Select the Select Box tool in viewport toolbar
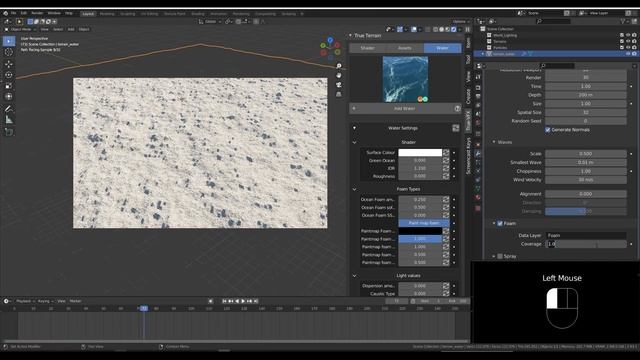 tap(9, 41)
